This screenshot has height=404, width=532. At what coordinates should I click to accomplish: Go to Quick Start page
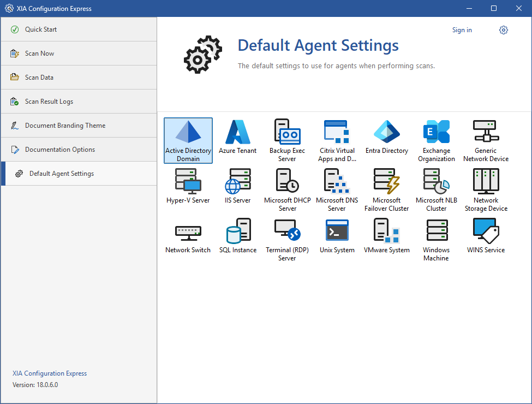click(x=41, y=29)
